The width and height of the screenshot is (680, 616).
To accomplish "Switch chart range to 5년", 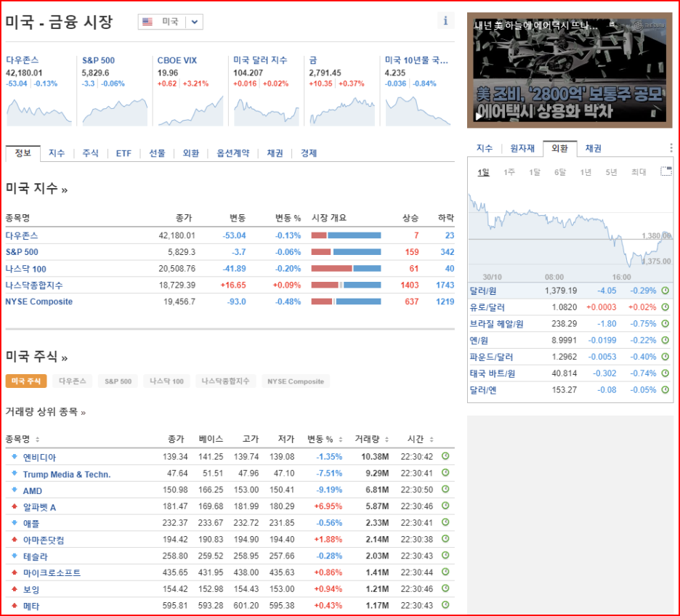I will point(611,172).
